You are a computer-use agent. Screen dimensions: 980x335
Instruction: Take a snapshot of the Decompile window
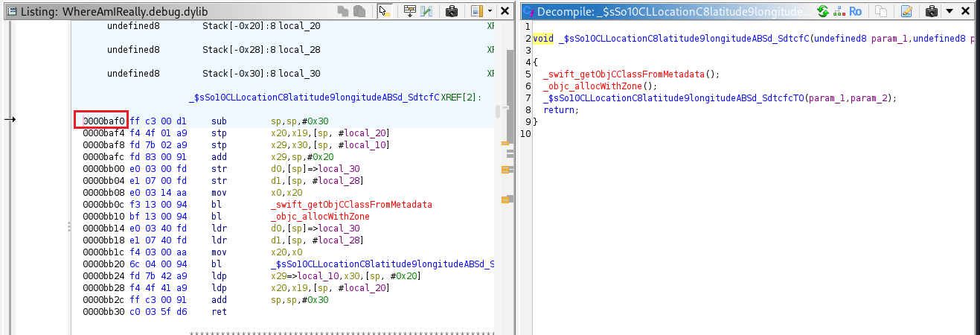pyautogui.click(x=931, y=11)
